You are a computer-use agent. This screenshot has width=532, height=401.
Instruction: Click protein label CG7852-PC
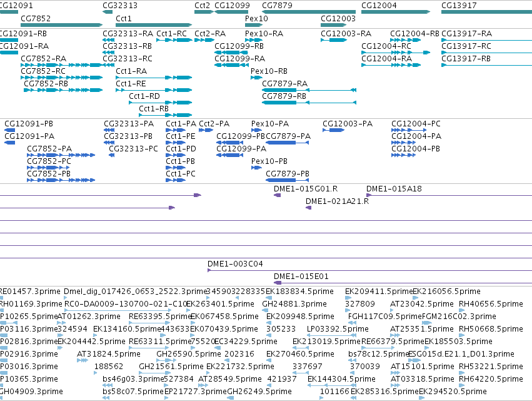coord(49,161)
